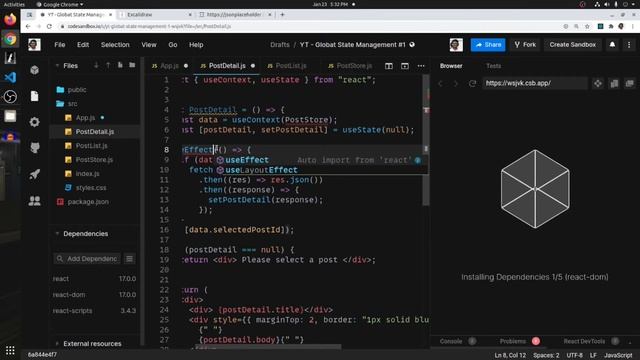Open preview in new window icon
This screenshot has width=640, height=360.
(629, 83)
